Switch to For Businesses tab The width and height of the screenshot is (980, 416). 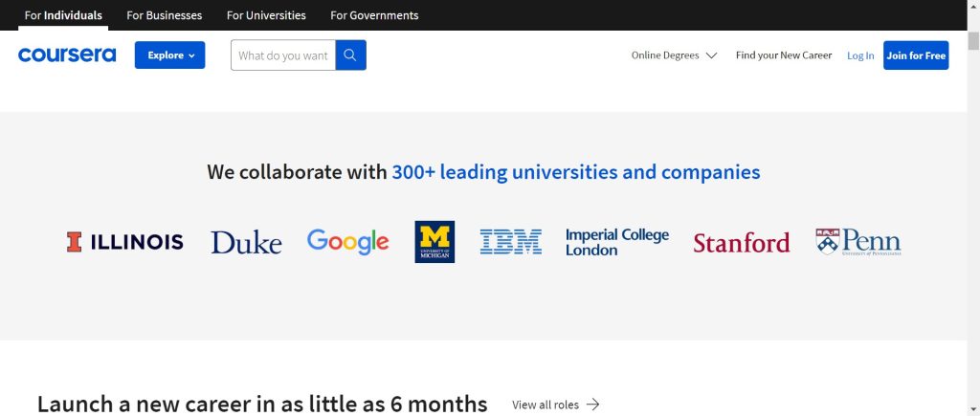click(x=164, y=15)
